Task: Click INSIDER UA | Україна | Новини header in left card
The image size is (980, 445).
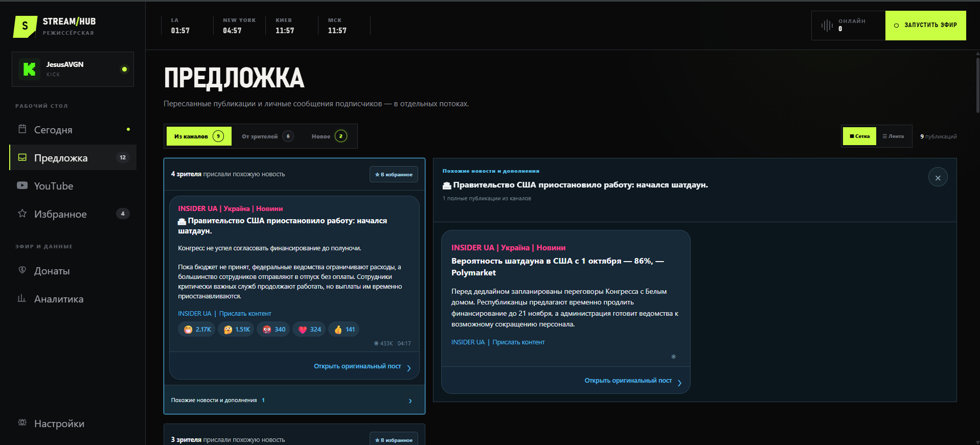Action: pos(230,208)
